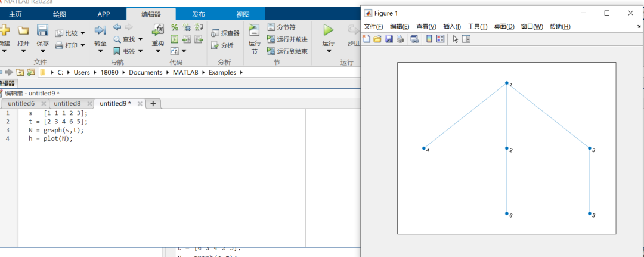Click the increase indent icon in Code group
Screen dimensions: 644x257
pyautogui.click(x=187, y=39)
